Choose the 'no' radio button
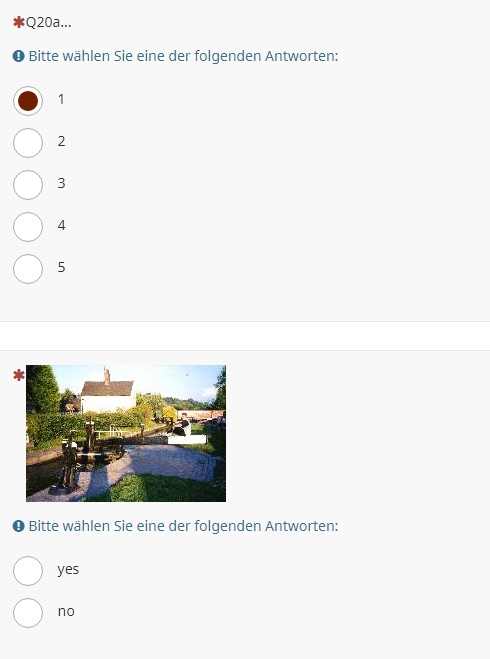Viewport: 490px width, 659px height. (28, 613)
